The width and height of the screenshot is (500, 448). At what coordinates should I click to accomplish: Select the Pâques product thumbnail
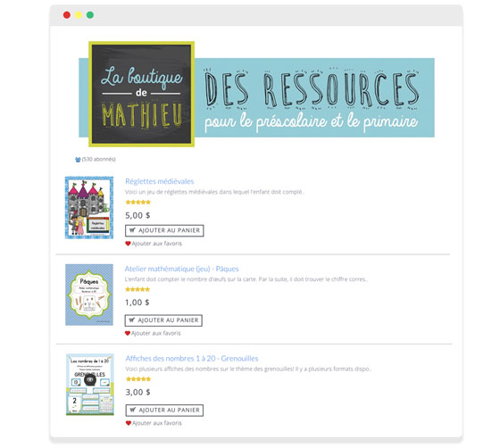point(89,295)
